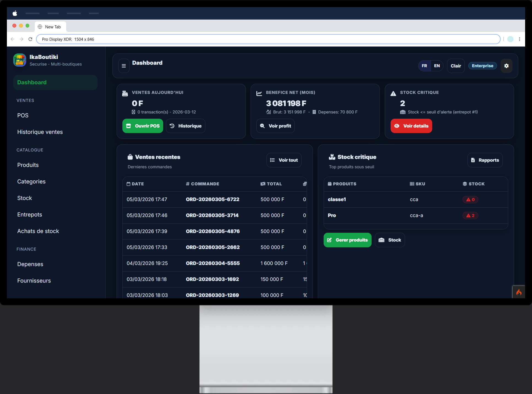Click the red stock badge for classe1

tap(470, 200)
